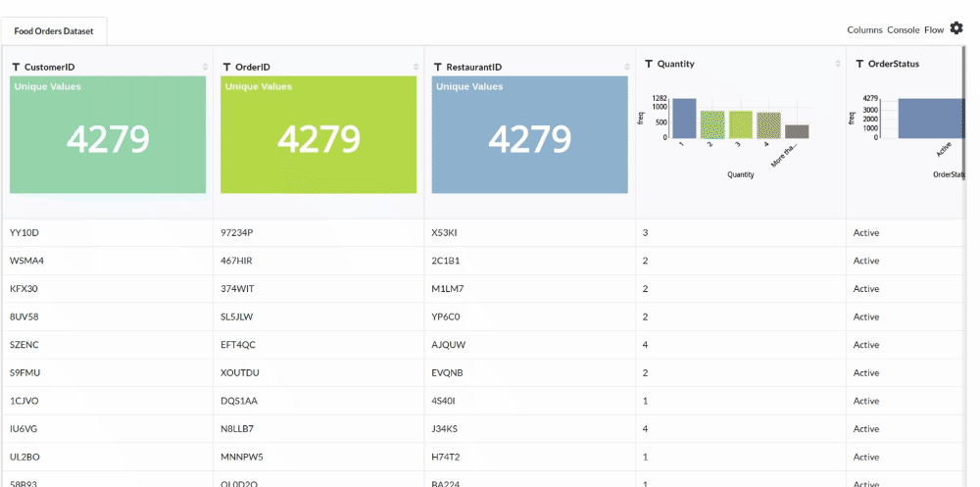Click the Quantity text type icon
The height and width of the screenshot is (487, 980).
click(649, 64)
